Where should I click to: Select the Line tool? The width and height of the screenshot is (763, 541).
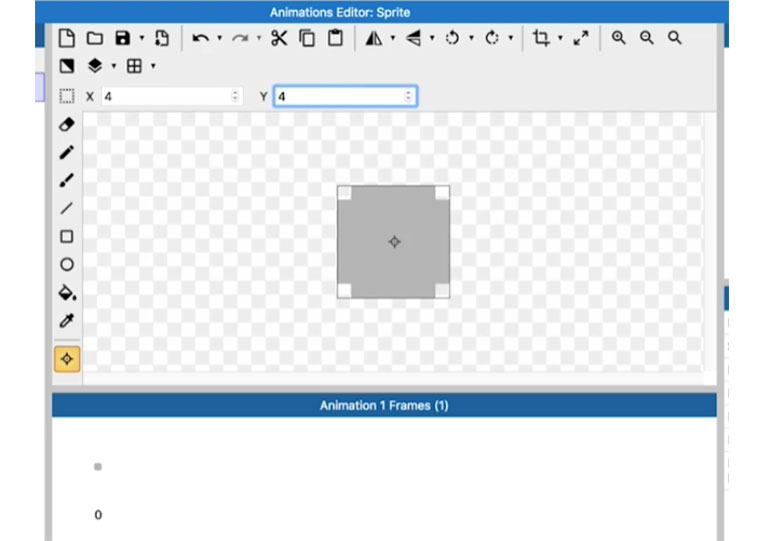point(67,208)
